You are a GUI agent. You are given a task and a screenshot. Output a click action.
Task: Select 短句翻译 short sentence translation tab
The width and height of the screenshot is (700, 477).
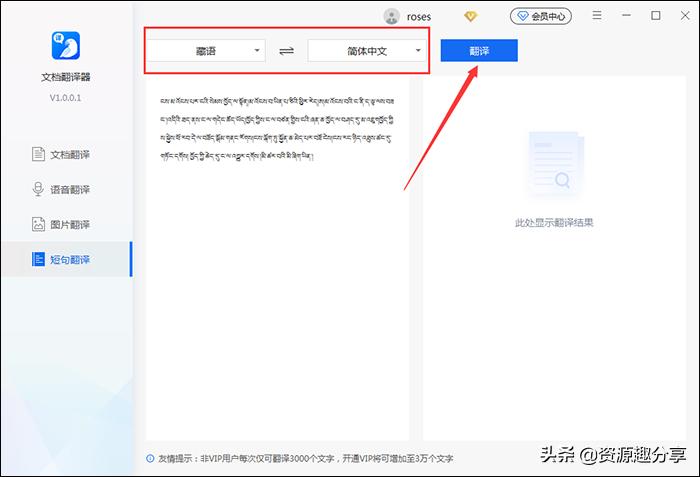[66, 259]
